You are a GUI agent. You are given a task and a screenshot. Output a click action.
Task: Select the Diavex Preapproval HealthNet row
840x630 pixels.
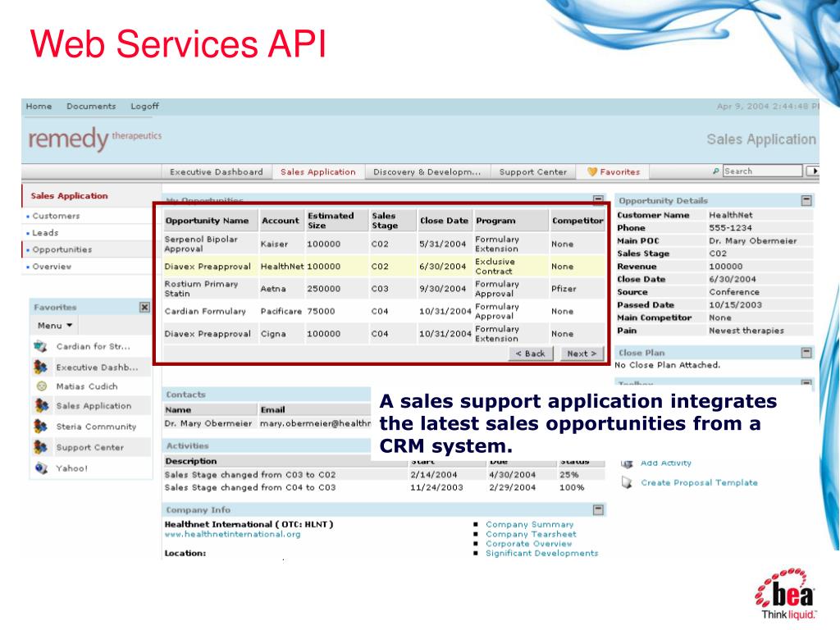point(385,267)
